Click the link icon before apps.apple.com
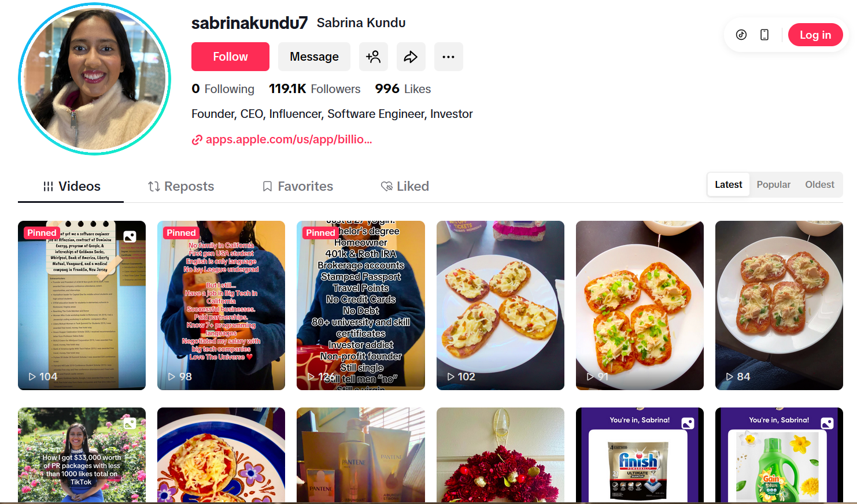The width and height of the screenshot is (857, 504). point(197,139)
